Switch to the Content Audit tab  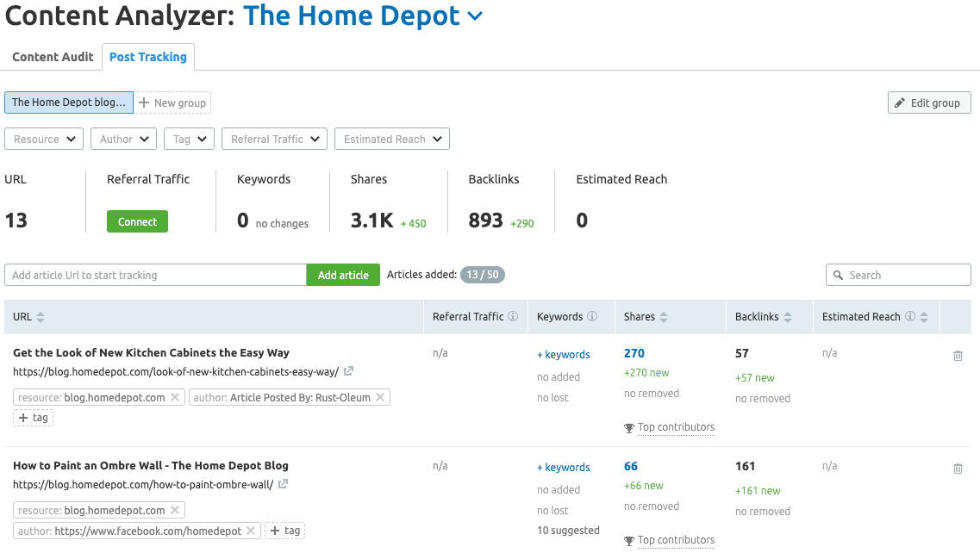click(x=53, y=57)
